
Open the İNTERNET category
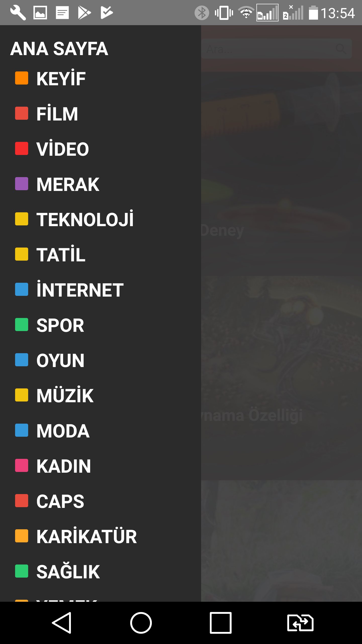[80, 290]
